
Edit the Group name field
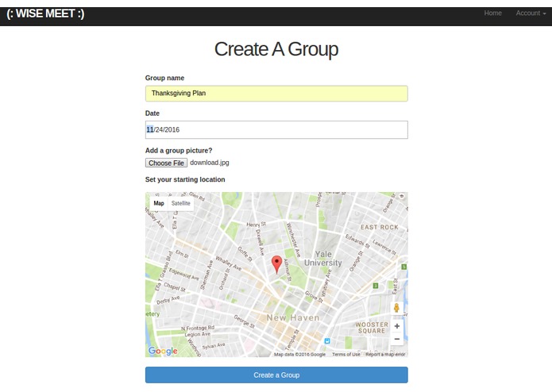pos(276,94)
